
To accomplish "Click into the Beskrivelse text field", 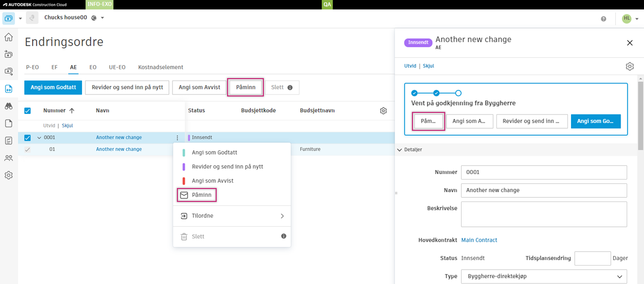I will [544, 214].
